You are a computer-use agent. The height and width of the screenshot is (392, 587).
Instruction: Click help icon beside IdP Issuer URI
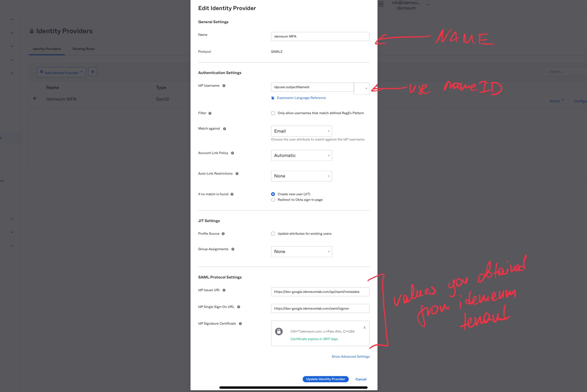[x=224, y=290]
